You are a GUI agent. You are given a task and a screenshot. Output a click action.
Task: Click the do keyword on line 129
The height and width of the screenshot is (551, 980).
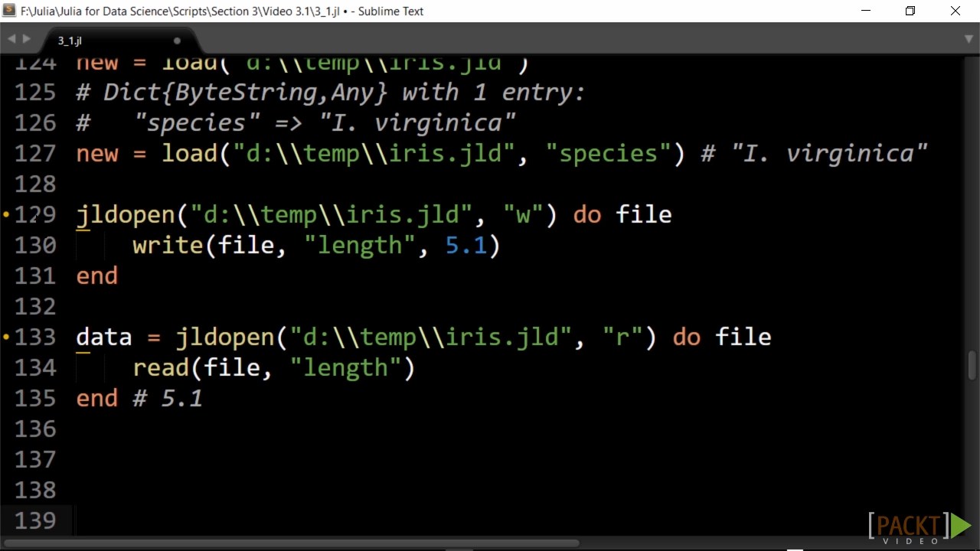[587, 215]
